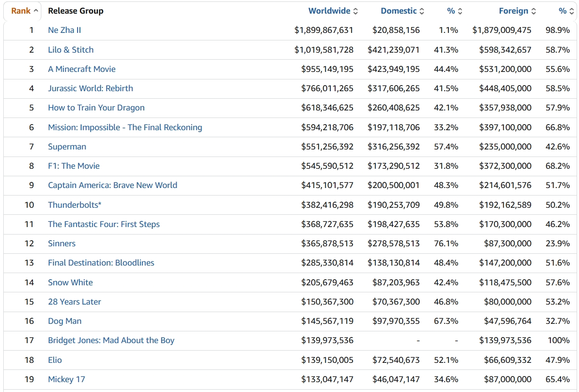Select the 67.3% domestic cell
Image resolution: width=579 pixels, height=392 pixels.
(446, 321)
